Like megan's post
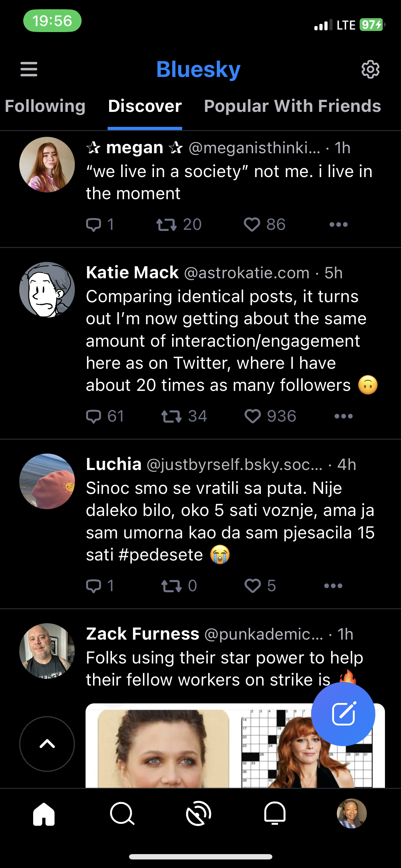This screenshot has width=401, height=868. pos(252,224)
